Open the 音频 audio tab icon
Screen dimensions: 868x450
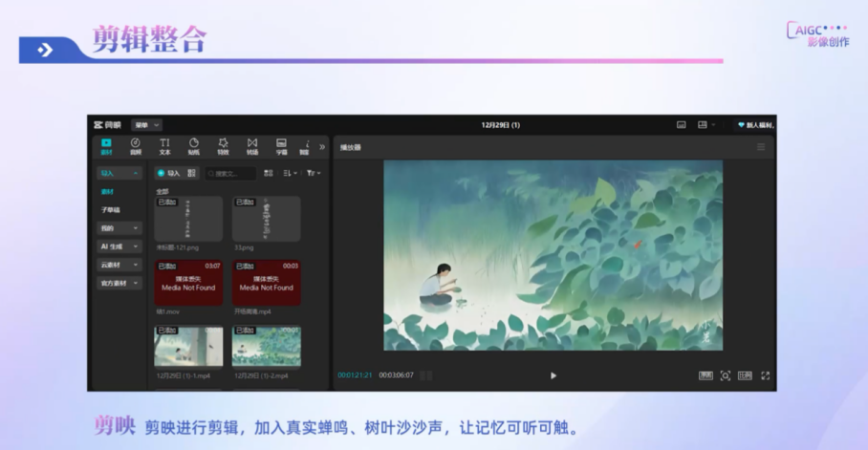[136, 147]
